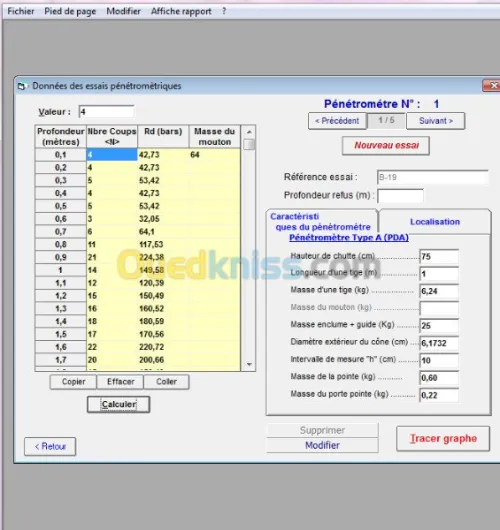The width and height of the screenshot is (500, 530).
Task: Close the Données des essais dialog
Action: pyautogui.click(x=492, y=86)
